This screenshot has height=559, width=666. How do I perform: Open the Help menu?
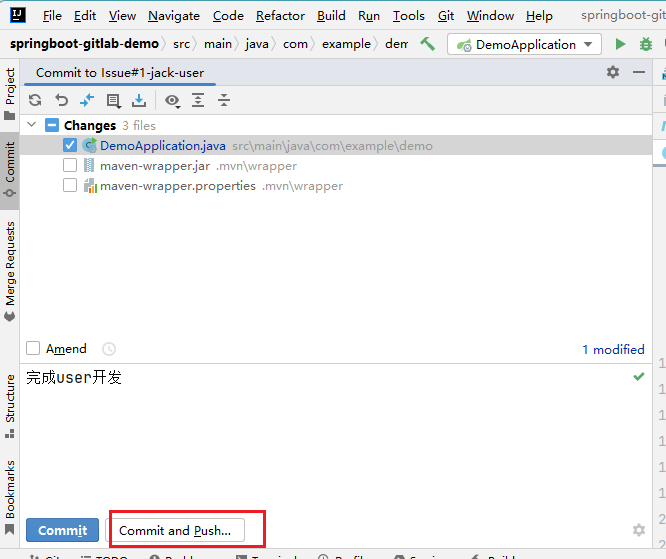point(539,16)
